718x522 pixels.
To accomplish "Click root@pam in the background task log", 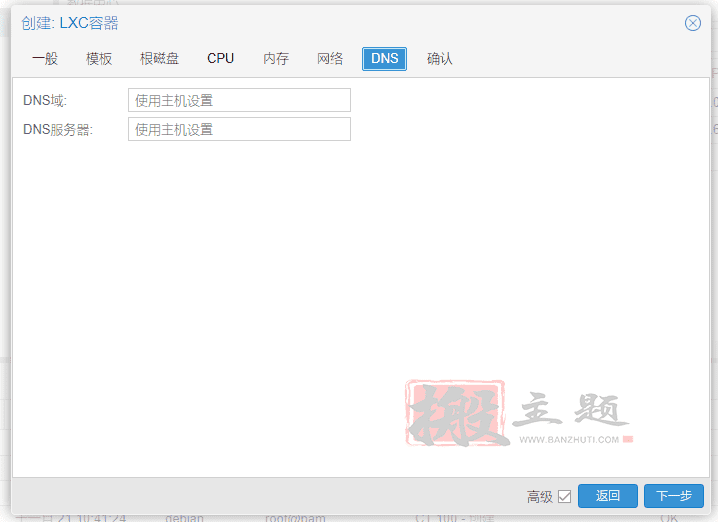I will click(295, 518).
